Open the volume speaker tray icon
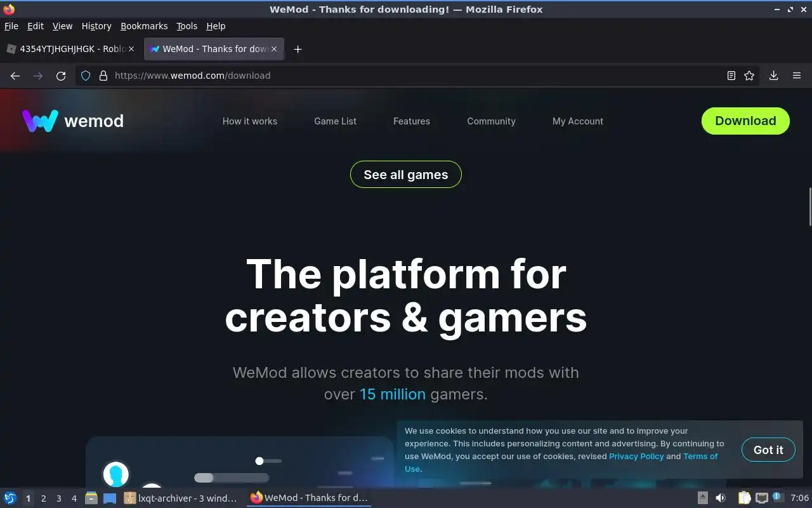The width and height of the screenshot is (812, 508). coord(721,498)
